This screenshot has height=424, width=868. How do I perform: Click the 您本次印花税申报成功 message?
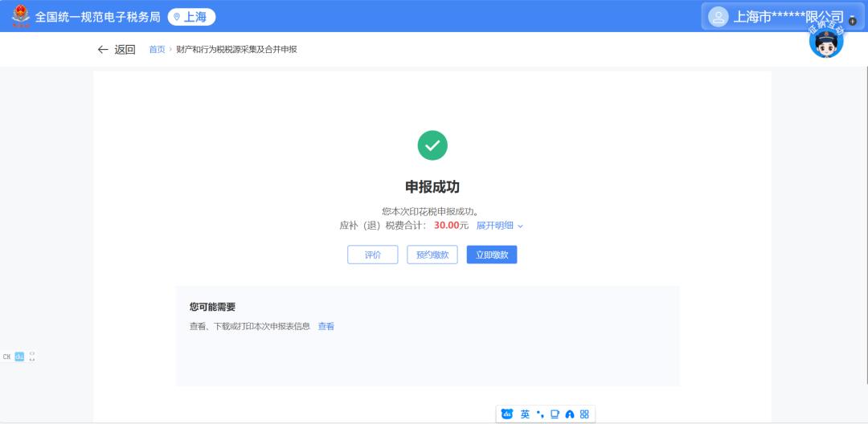pyautogui.click(x=430, y=211)
